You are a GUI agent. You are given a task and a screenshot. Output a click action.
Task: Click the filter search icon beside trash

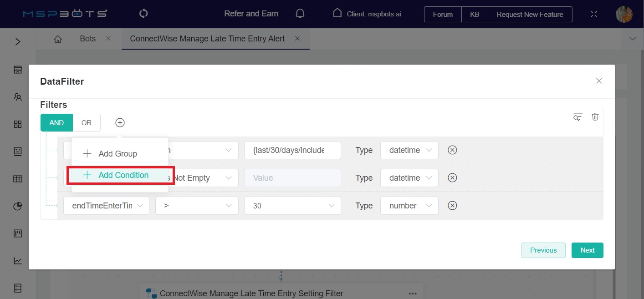578,117
